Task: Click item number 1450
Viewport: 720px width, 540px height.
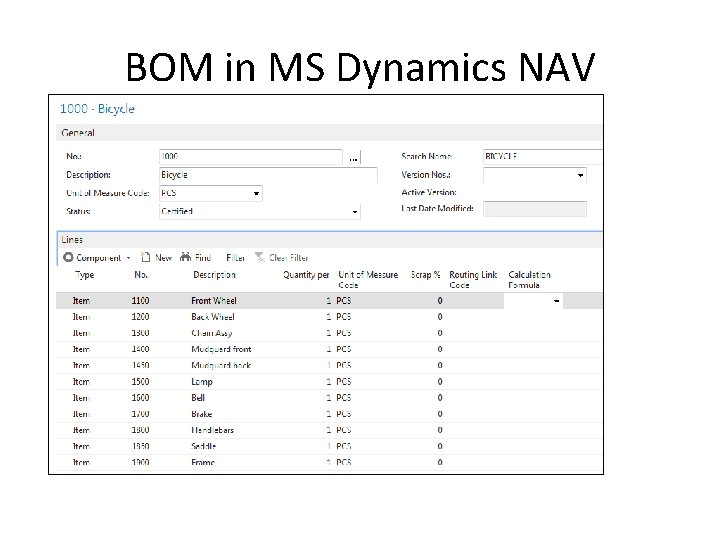Action: [141, 366]
